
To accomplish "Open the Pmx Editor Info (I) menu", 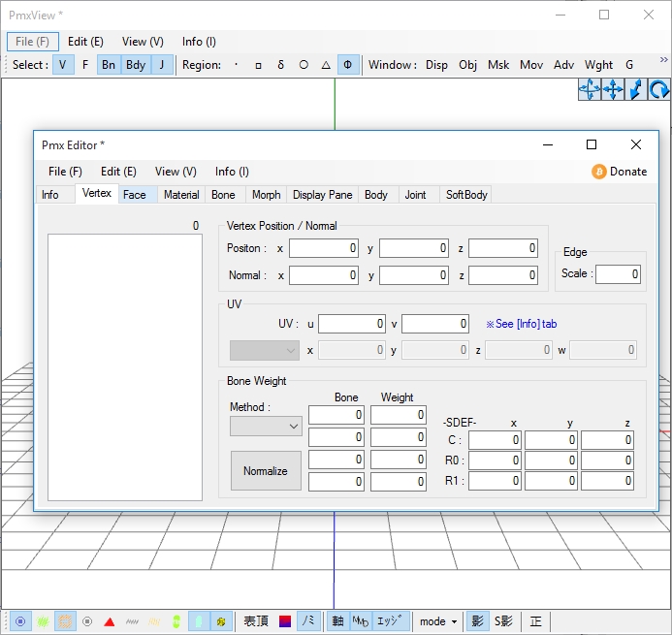I will pyautogui.click(x=232, y=172).
